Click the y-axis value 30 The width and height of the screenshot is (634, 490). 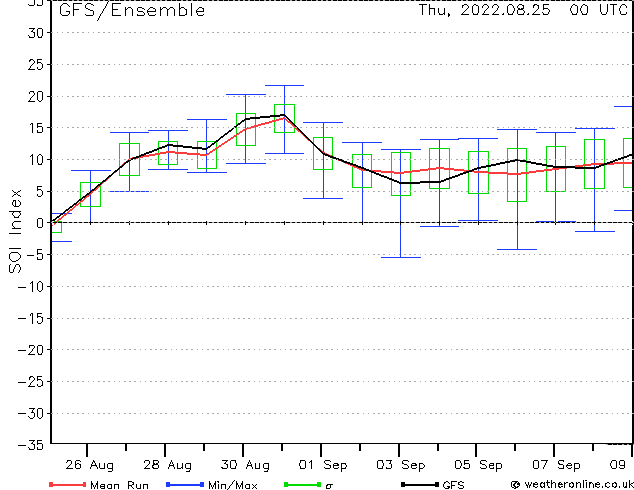[36, 33]
